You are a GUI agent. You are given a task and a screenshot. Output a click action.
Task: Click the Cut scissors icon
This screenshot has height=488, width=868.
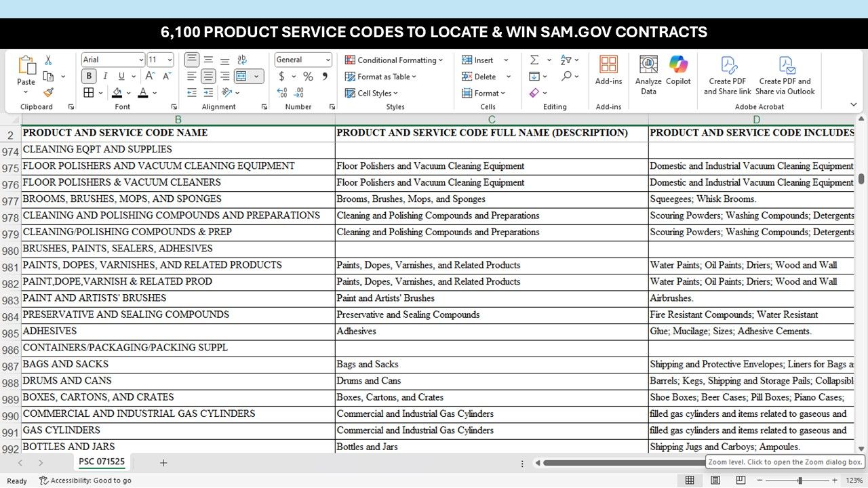(x=48, y=60)
